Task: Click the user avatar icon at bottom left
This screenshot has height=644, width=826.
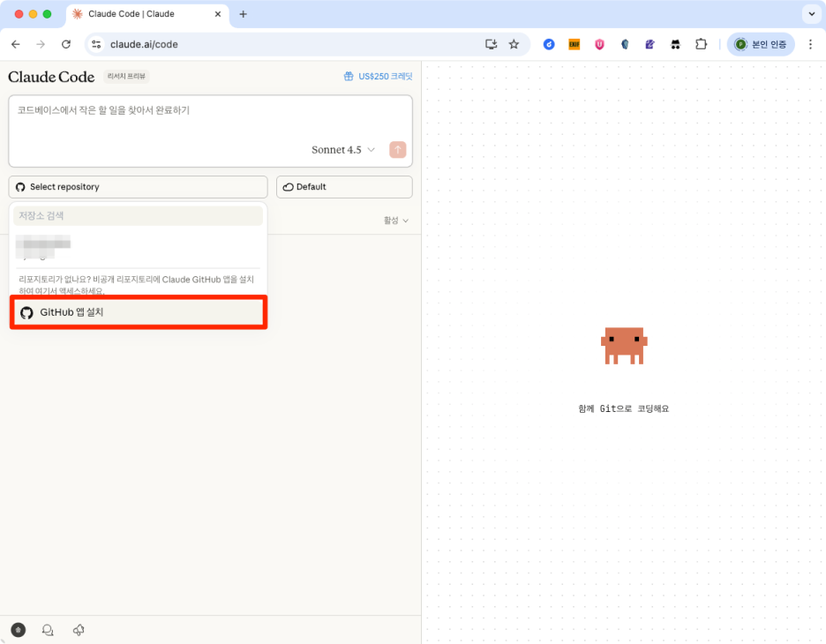Action: pos(19,630)
